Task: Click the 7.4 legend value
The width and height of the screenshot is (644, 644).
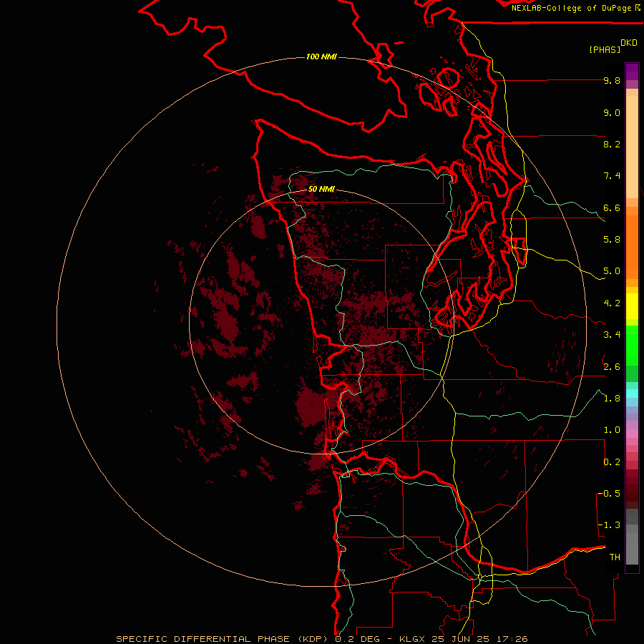Action: click(612, 176)
